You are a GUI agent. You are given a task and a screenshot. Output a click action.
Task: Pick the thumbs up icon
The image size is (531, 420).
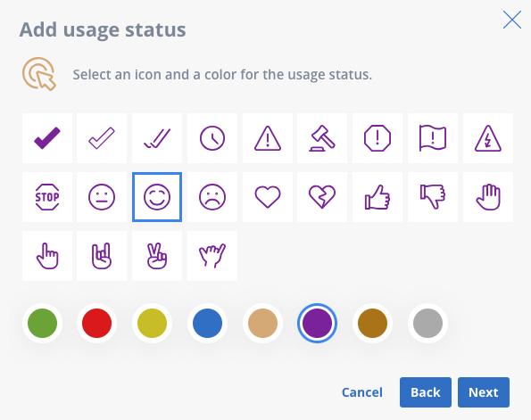point(378,197)
